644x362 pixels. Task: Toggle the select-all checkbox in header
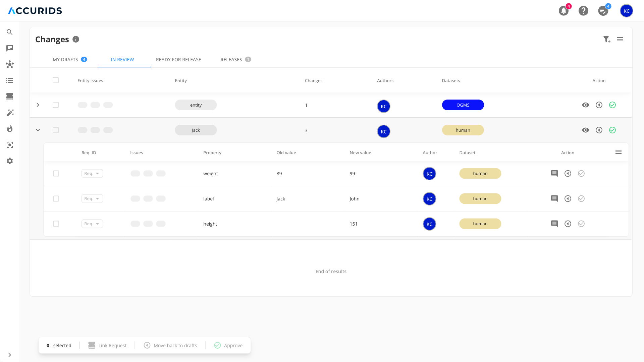(x=56, y=80)
